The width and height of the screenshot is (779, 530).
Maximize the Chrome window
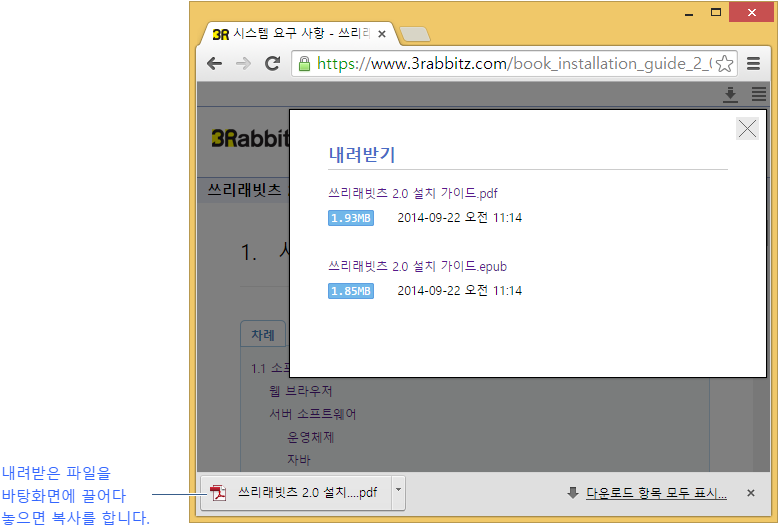716,13
